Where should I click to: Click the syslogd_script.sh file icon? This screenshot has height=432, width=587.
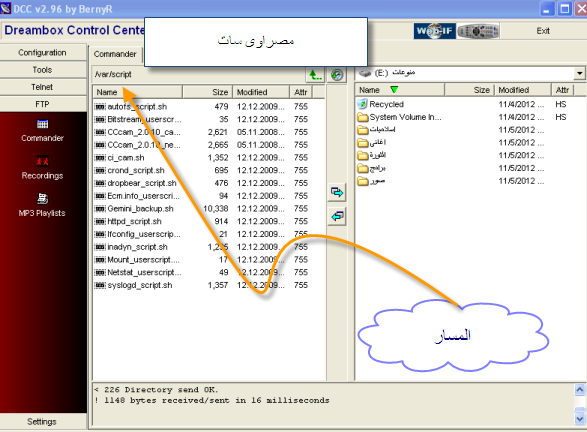tap(100, 285)
